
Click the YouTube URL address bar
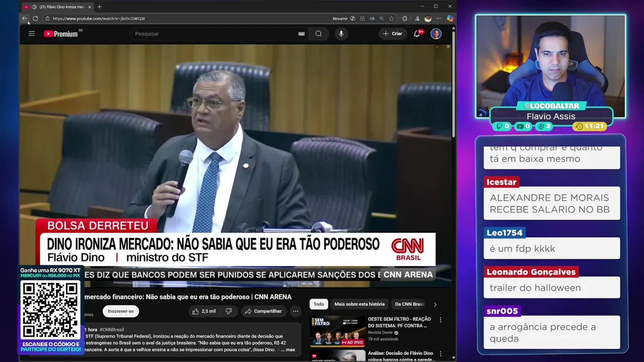tap(186, 19)
